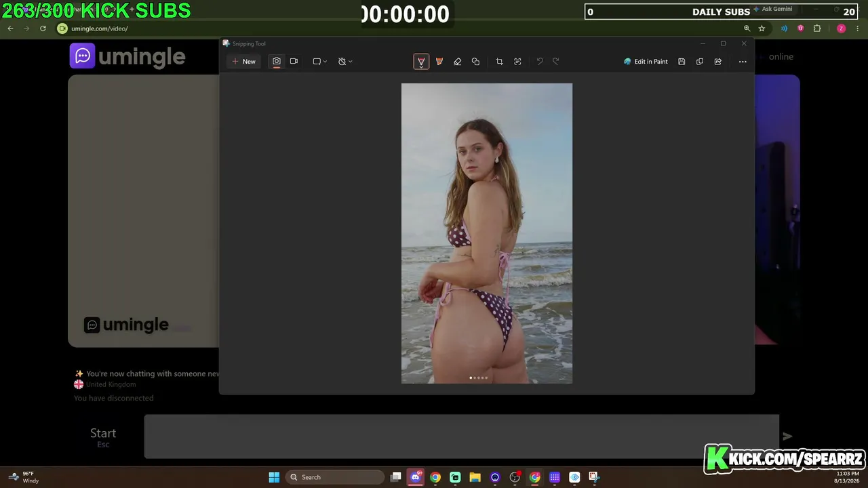Screen dimensions: 868x488
Task: Open File Explorer from the taskbar
Action: [x=475, y=477]
